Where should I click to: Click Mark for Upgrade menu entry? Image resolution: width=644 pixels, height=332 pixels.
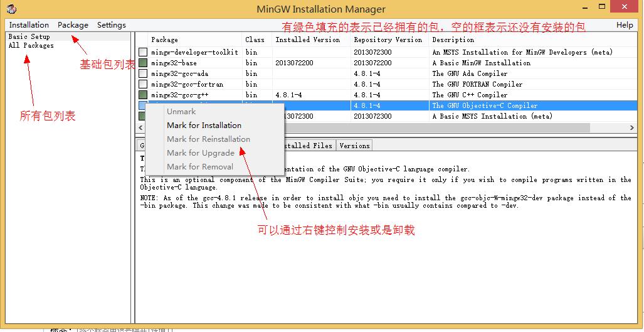pos(201,153)
